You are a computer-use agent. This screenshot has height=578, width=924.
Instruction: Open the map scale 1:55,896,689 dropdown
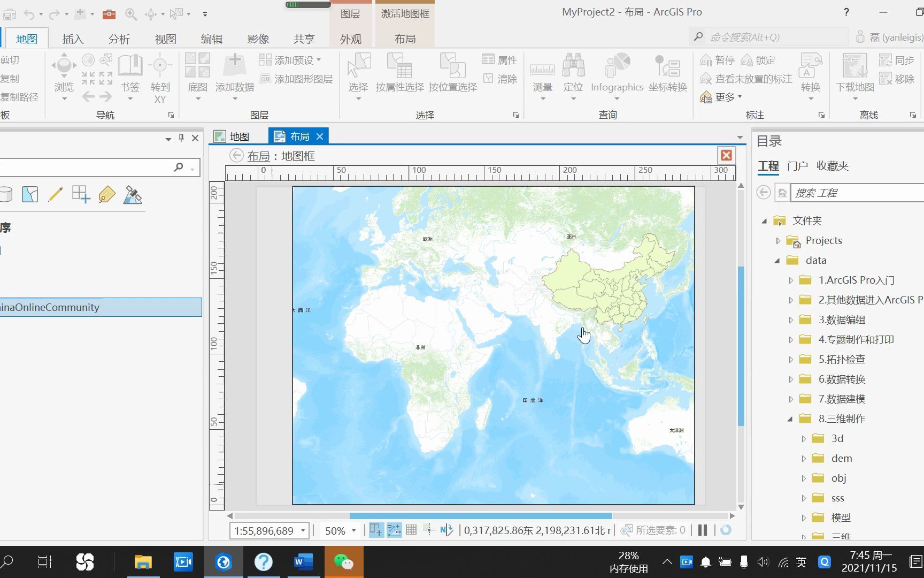tap(301, 530)
